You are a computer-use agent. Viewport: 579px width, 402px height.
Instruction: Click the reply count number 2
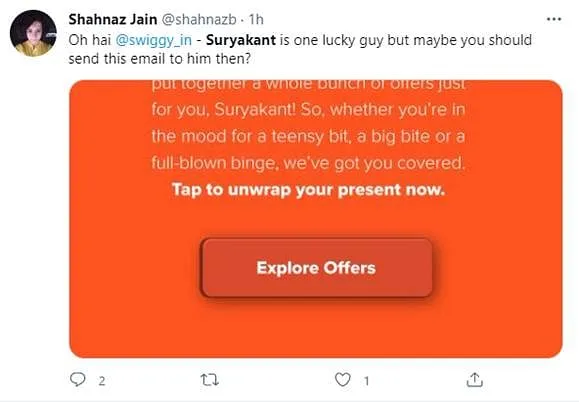click(x=102, y=381)
